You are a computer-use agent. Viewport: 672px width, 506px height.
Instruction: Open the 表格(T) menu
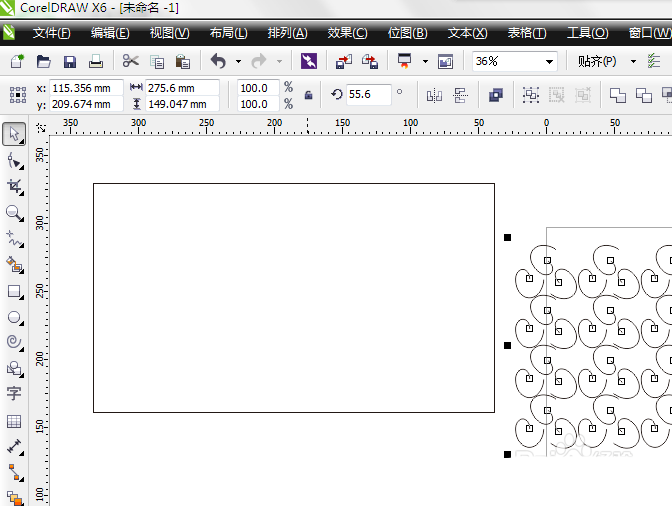(527, 33)
